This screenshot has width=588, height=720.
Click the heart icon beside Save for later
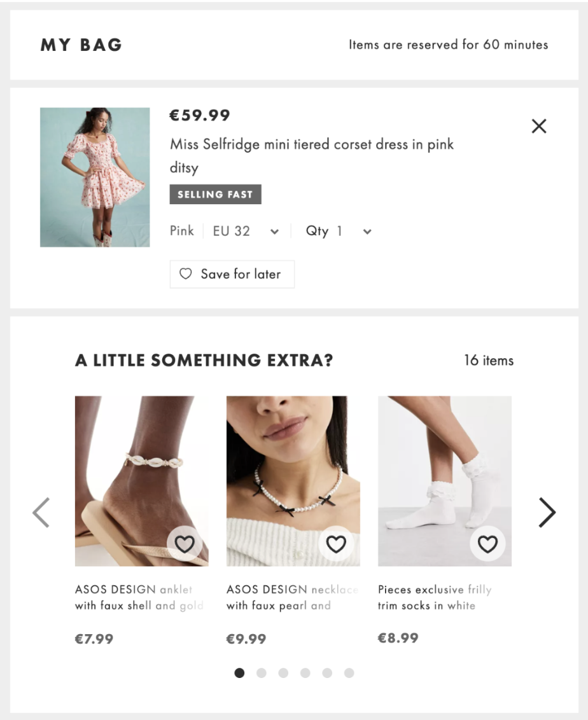[185, 274]
